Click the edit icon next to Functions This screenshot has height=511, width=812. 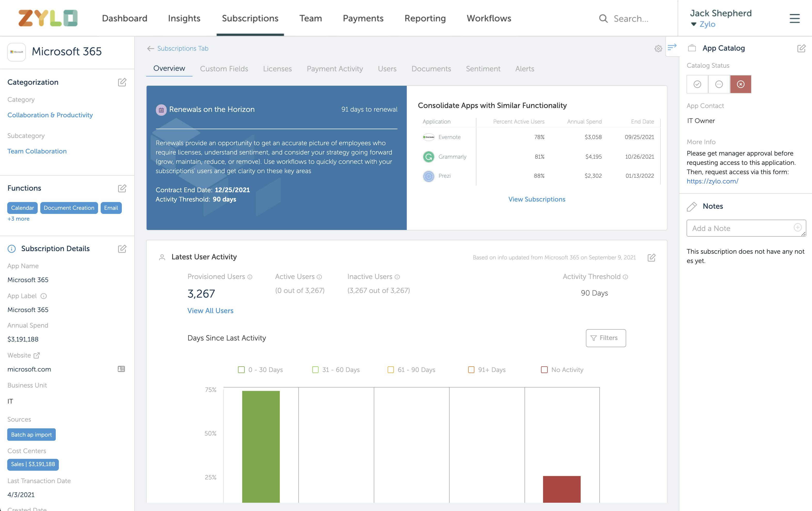point(122,188)
